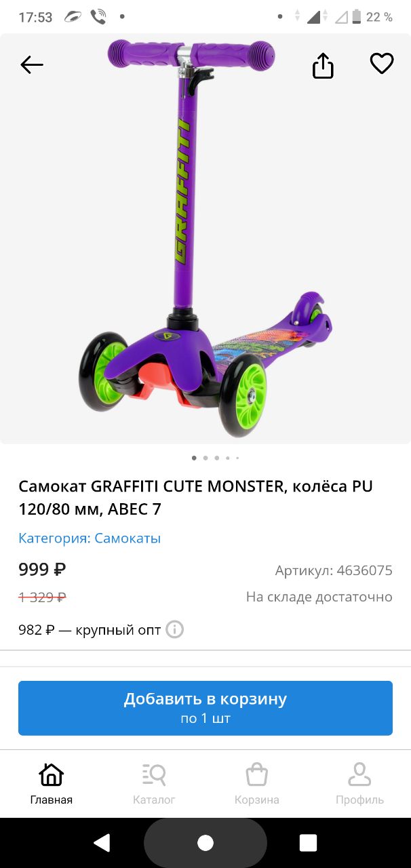Select the last image pagination dot
This screenshot has width=411, height=868.
pyautogui.click(x=237, y=458)
